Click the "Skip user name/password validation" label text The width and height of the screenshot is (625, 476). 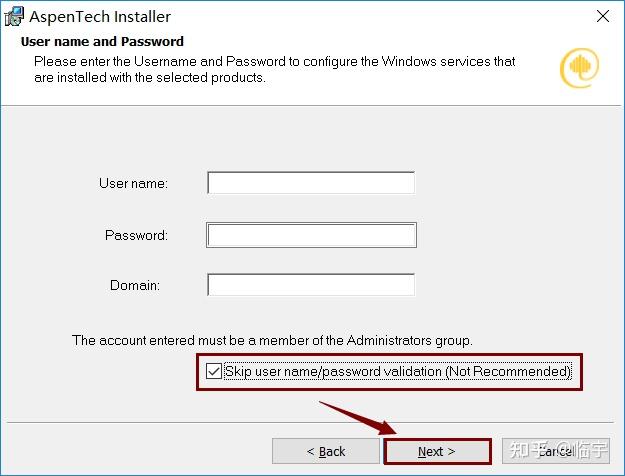tap(398, 371)
